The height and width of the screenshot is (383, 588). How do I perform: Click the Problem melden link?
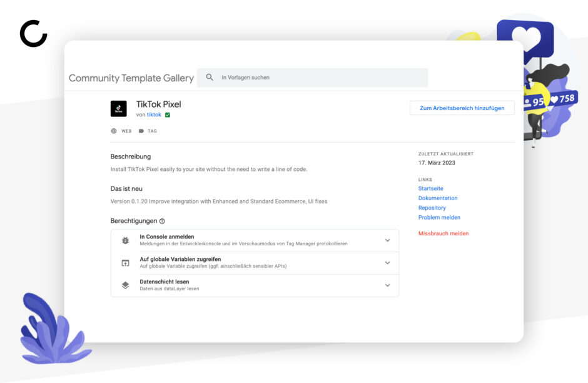coord(439,217)
